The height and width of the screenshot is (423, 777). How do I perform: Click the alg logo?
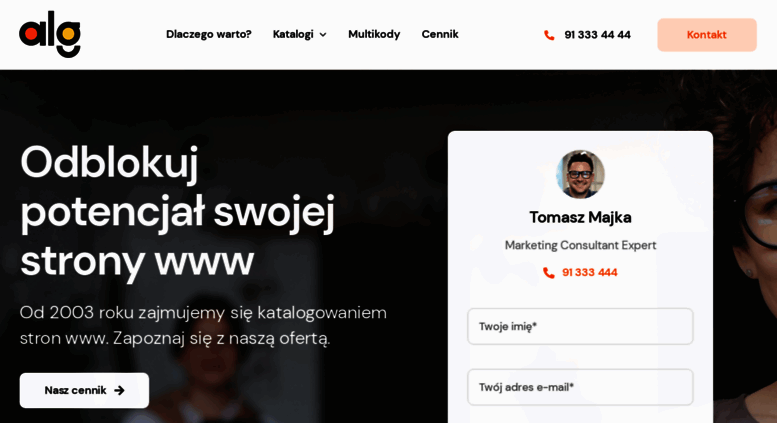[50, 34]
